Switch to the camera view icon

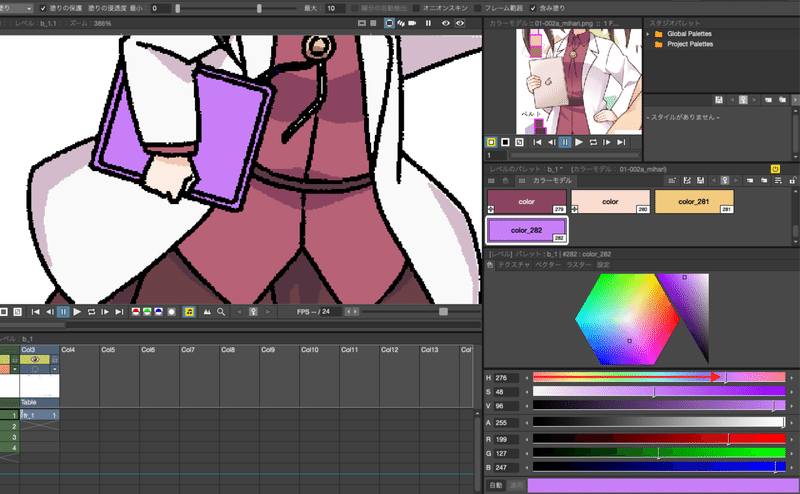[412, 23]
